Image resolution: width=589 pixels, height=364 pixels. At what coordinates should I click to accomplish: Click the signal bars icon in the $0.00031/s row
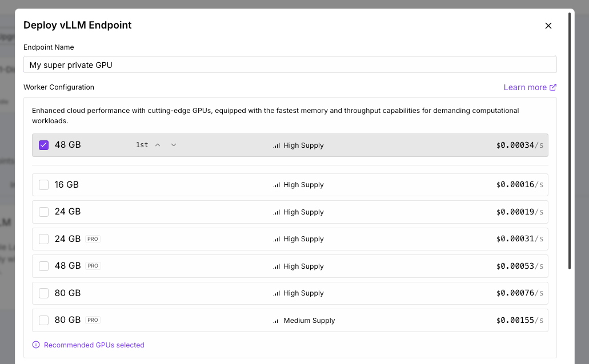(x=277, y=240)
